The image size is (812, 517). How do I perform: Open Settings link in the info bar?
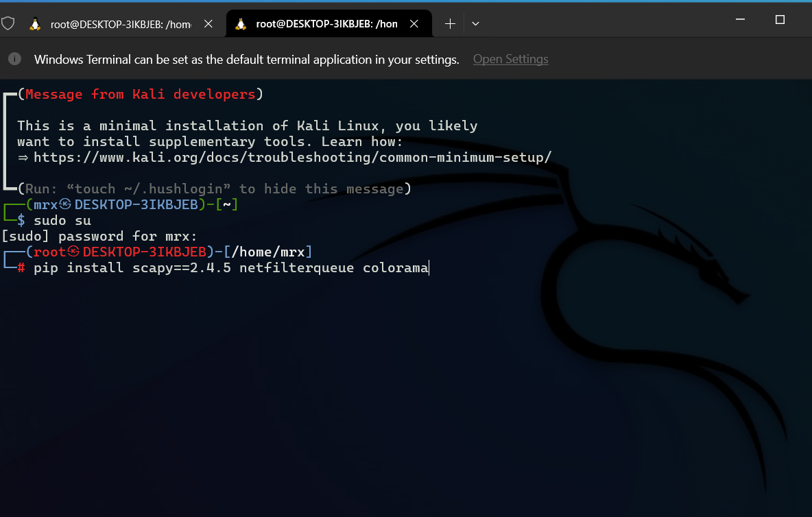coord(511,59)
